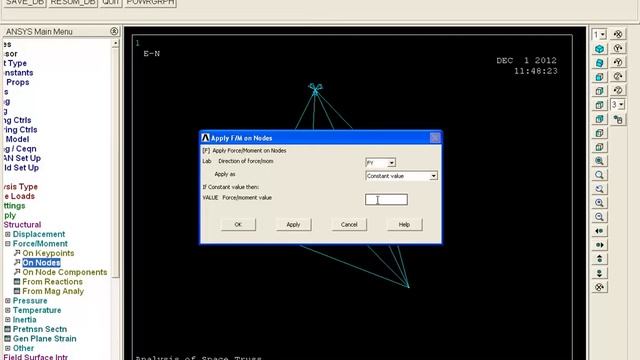Expand the Displacement tree node

point(7,234)
